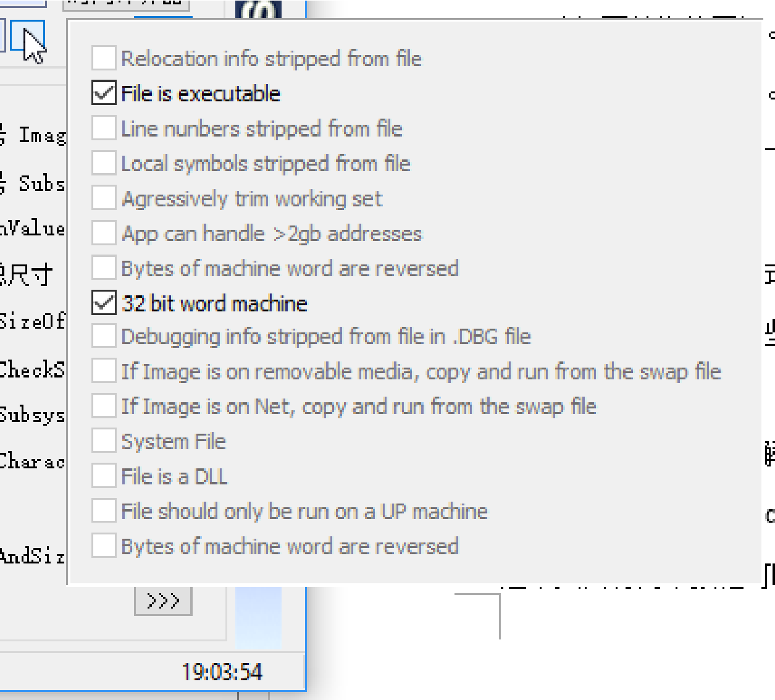Viewport: 775px width, 700px height.
Task: Click the 19:03:54 time display
Action: pos(222,671)
